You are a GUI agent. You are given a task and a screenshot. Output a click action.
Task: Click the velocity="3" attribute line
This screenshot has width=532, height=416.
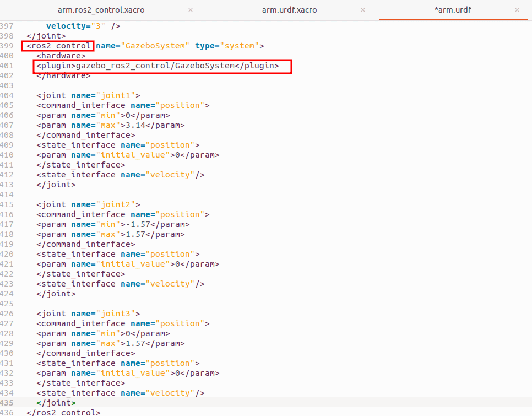click(x=83, y=26)
